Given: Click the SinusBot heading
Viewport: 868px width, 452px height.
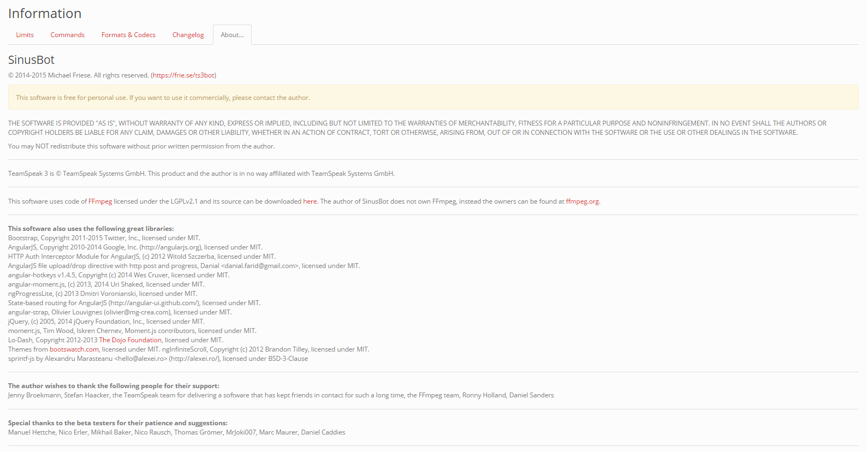Looking at the screenshot, I should [x=31, y=60].
